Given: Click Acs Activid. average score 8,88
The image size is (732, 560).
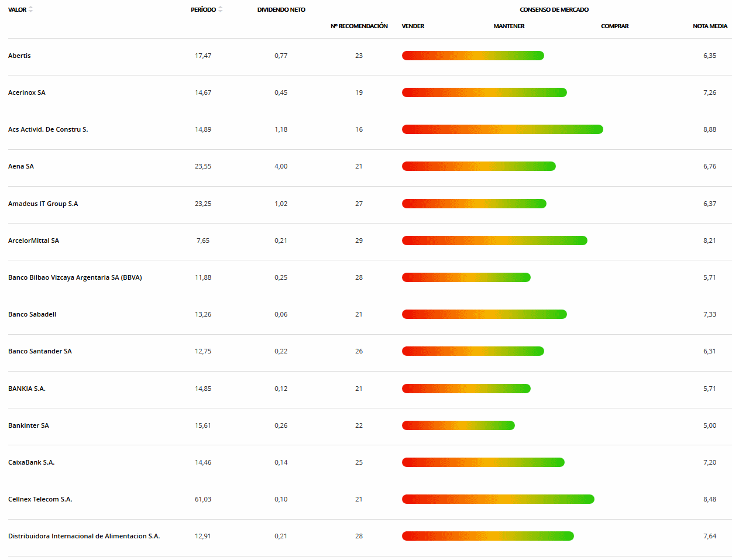Looking at the screenshot, I should [710, 129].
